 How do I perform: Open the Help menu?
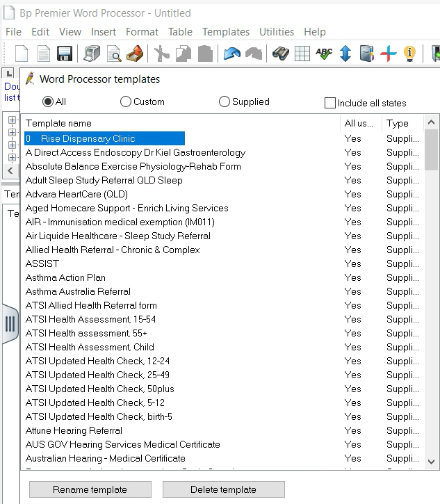[x=315, y=32]
